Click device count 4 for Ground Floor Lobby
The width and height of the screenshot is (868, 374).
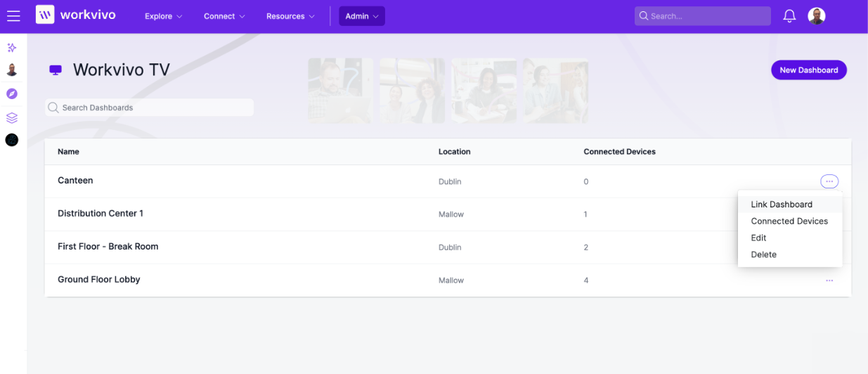(x=586, y=280)
